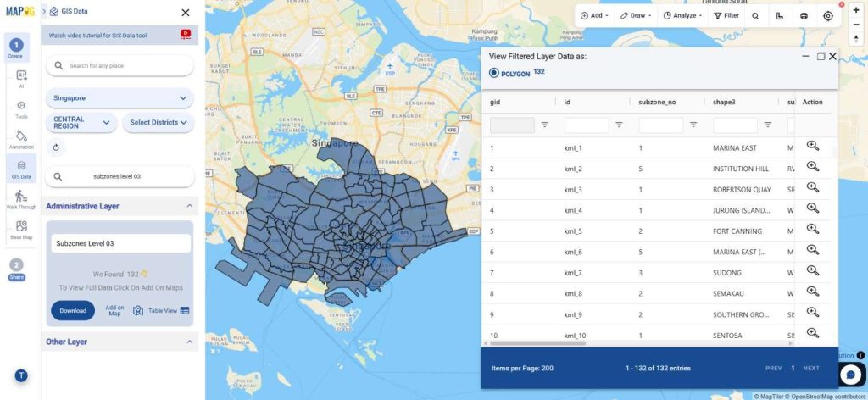Zoom to the SENTOSA row feature
868x400 pixels.
point(812,333)
